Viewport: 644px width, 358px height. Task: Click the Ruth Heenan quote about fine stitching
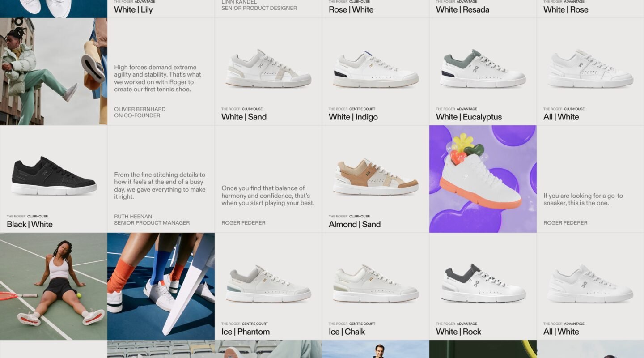[160, 186]
